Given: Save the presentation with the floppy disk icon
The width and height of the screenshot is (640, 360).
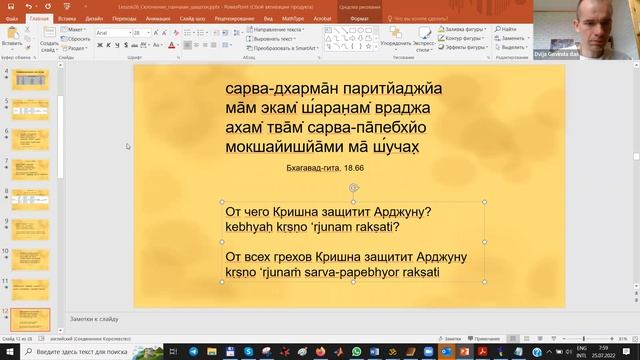Looking at the screenshot, I should point(11,6).
